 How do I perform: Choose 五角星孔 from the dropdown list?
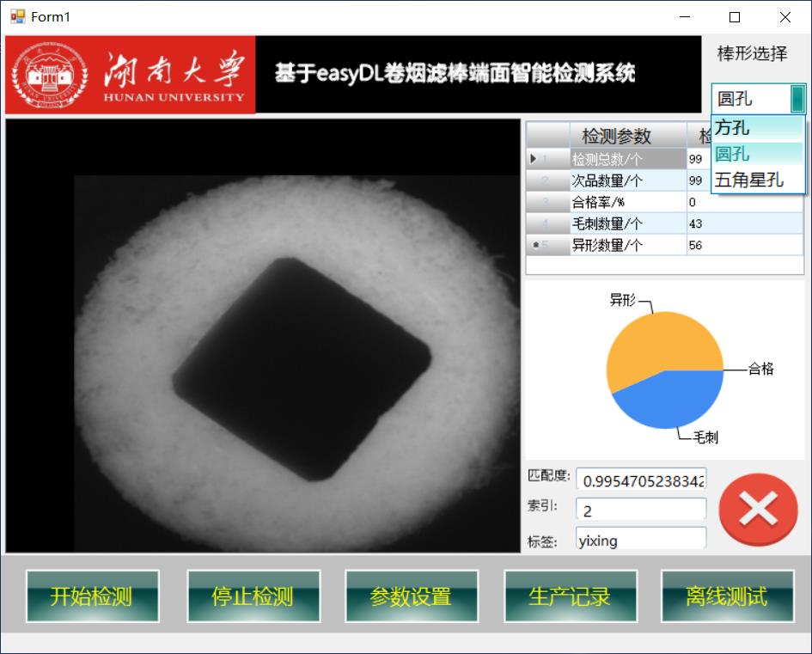click(x=758, y=180)
